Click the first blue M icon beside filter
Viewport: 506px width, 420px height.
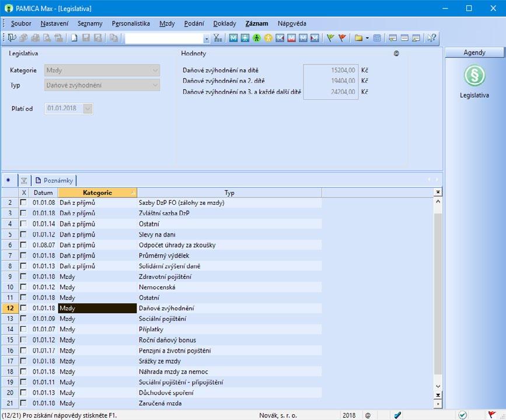(233, 38)
